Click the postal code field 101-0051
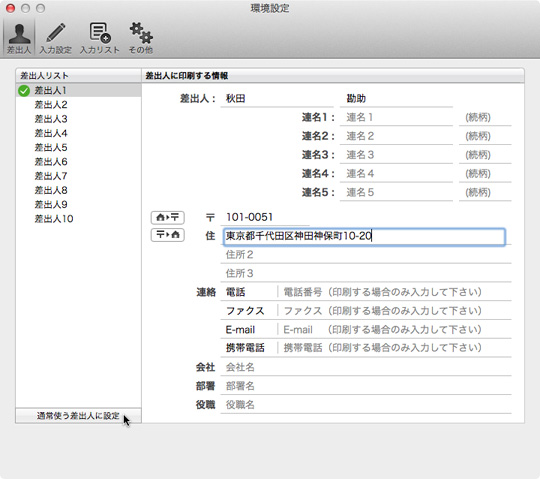The image size is (540, 479). pos(265,217)
